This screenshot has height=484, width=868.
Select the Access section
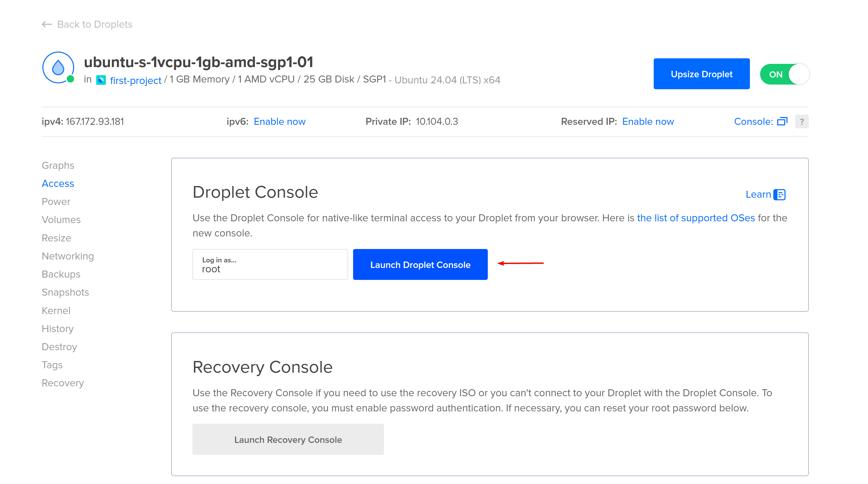58,183
